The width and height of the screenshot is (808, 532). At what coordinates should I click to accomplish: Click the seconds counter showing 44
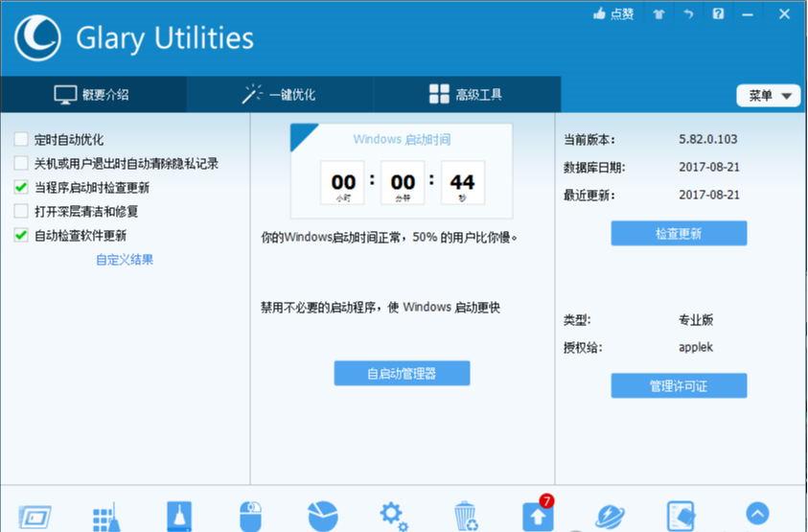463,183
